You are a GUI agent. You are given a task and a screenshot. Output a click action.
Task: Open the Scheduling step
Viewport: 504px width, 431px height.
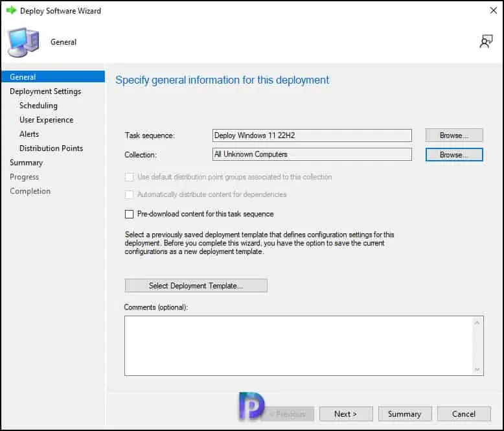pyautogui.click(x=38, y=106)
